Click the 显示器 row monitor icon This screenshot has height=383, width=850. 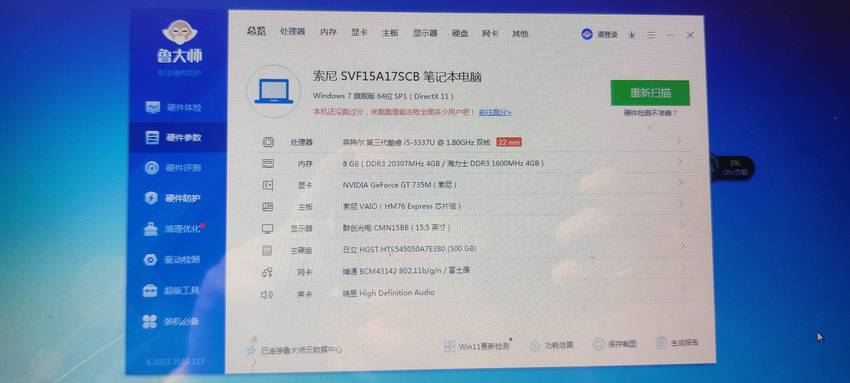coord(267,228)
